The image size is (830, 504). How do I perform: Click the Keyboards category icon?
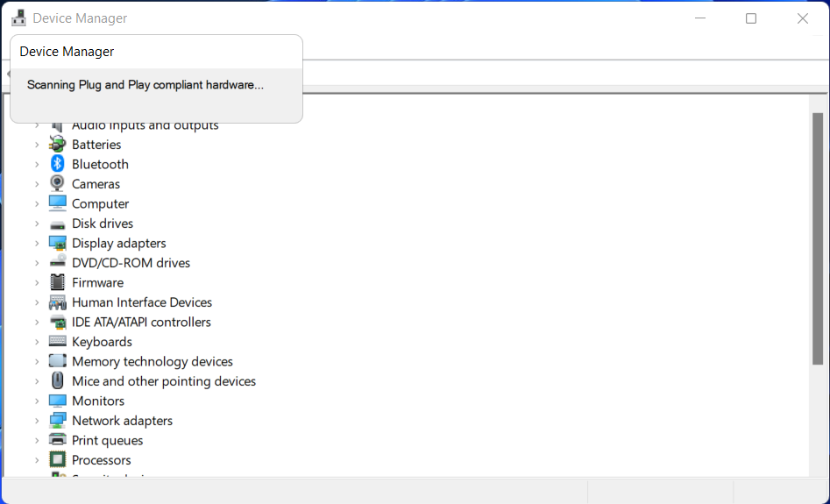[58, 342]
